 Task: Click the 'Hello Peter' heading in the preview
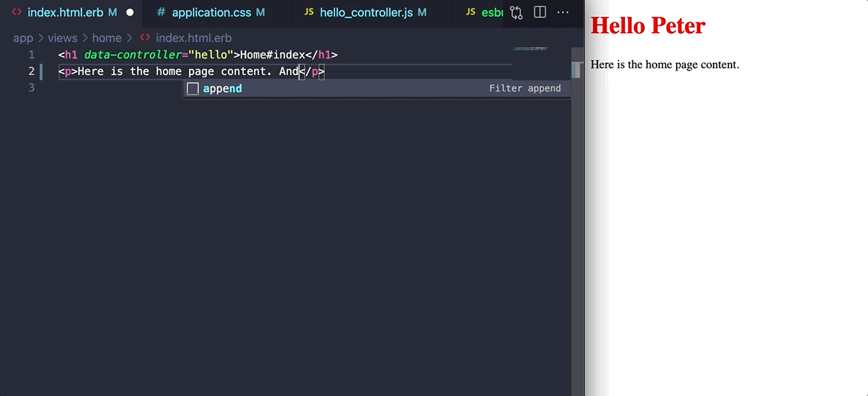pyautogui.click(x=648, y=25)
